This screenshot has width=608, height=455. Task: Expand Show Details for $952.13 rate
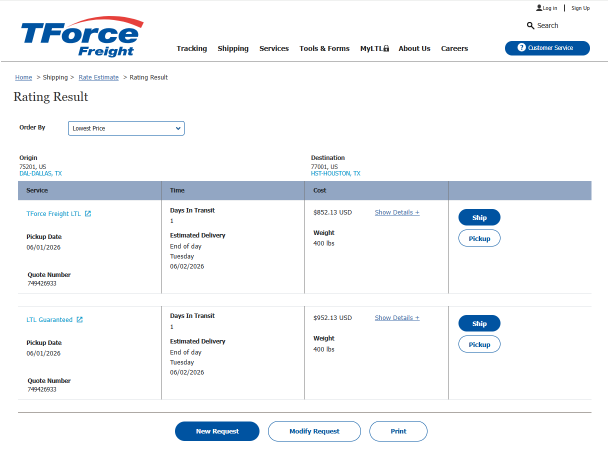(397, 318)
